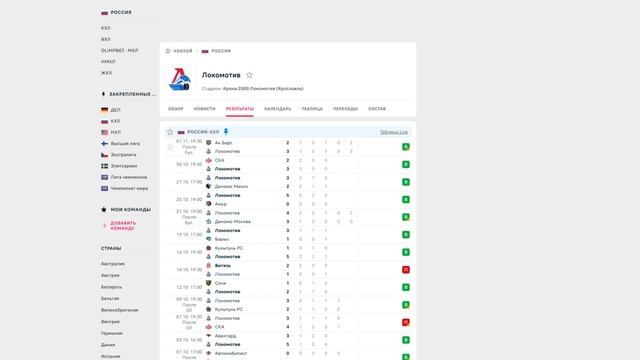The height and width of the screenshot is (360, 640).
Task: Click red loss badge for Витязь match
Action: coord(406,270)
